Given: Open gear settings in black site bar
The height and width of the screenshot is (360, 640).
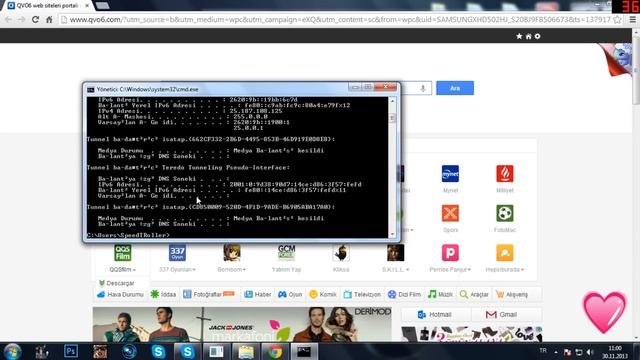Looking at the screenshot, I should click(538, 36).
